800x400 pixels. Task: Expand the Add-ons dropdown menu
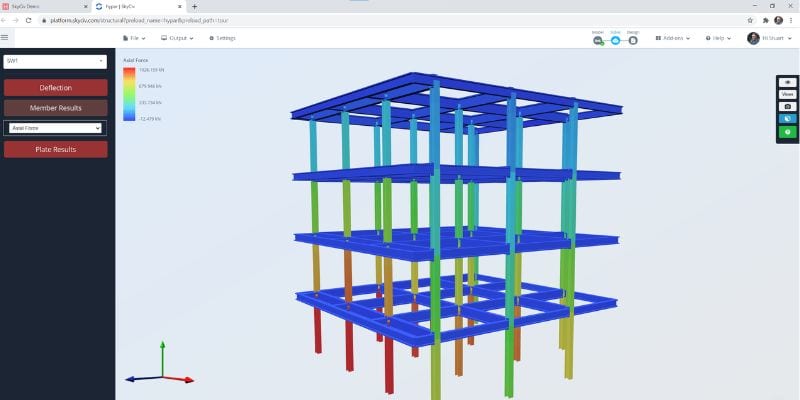(672, 38)
